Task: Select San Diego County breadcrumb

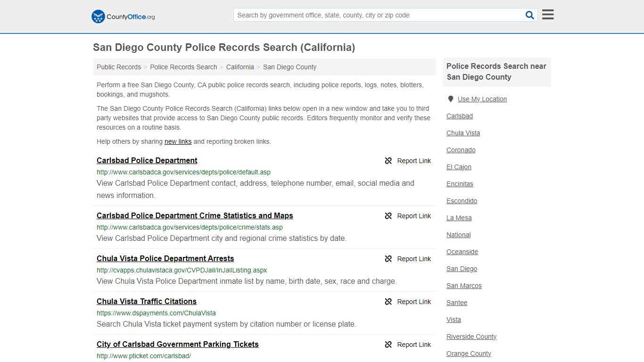Action: click(x=289, y=67)
